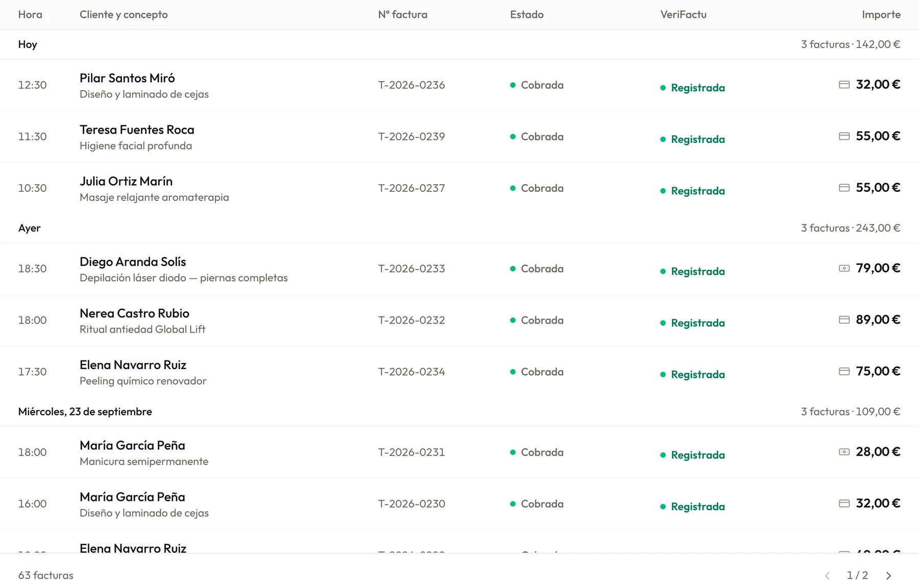Click Cobrada status for invoice T-2026-0230

point(537,504)
